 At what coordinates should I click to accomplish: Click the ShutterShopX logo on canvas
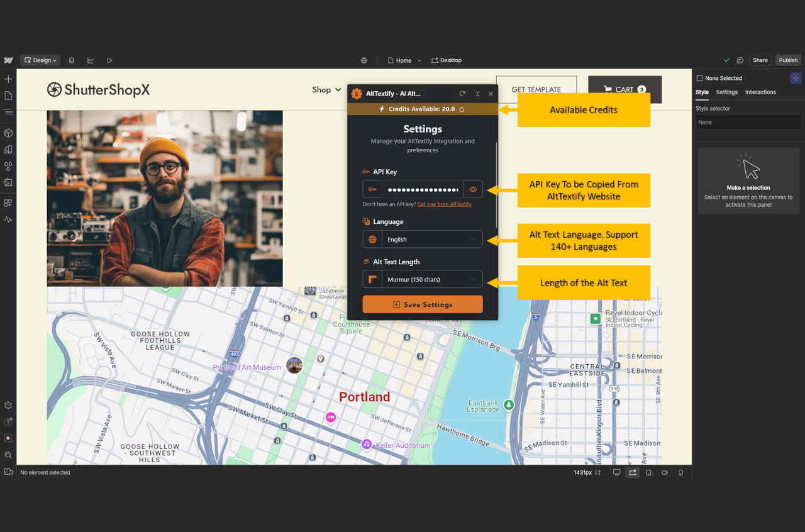[99, 90]
